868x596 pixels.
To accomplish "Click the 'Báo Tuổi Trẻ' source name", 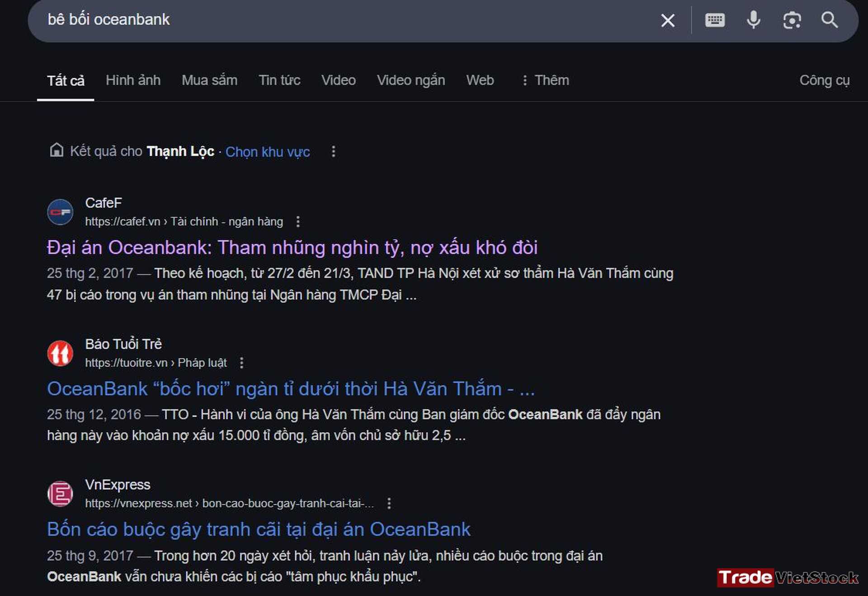I will (123, 344).
